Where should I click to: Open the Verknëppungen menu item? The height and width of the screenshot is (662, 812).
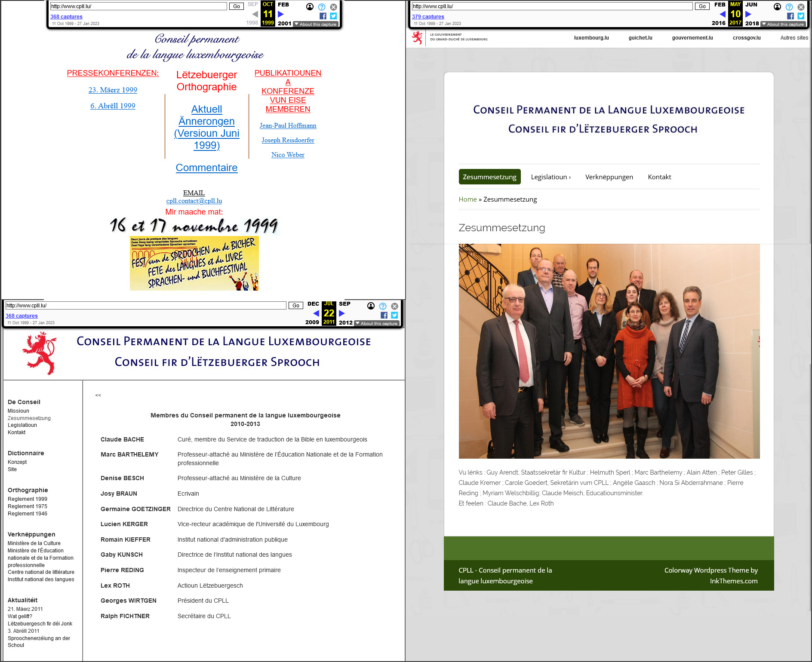(x=609, y=177)
